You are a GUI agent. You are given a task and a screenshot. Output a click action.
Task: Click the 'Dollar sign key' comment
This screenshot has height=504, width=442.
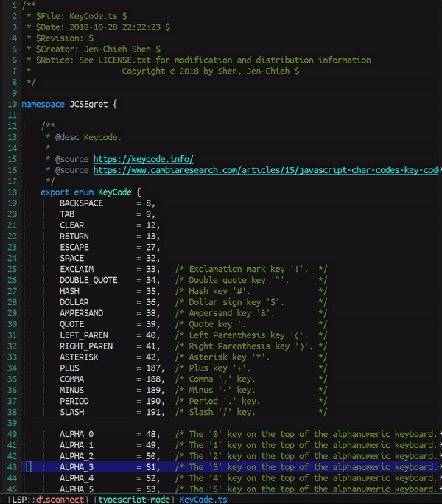click(x=251, y=302)
